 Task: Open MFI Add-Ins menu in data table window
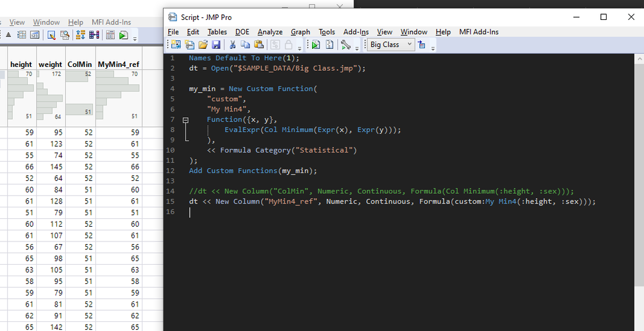click(x=112, y=22)
